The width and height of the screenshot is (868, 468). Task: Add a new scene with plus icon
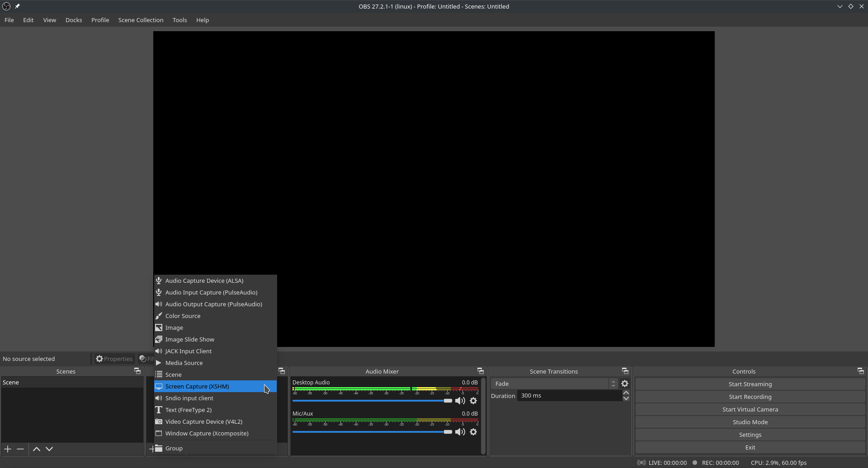click(8, 449)
